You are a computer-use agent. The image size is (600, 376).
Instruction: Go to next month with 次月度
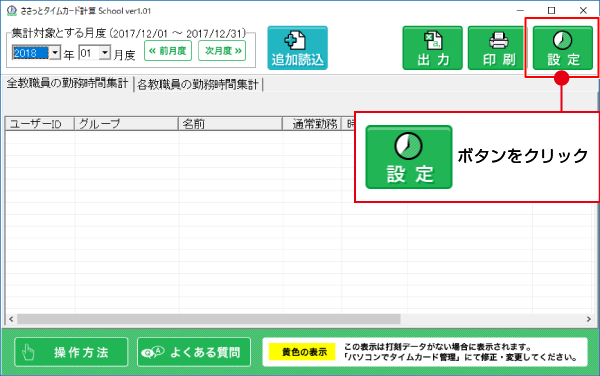coord(222,51)
